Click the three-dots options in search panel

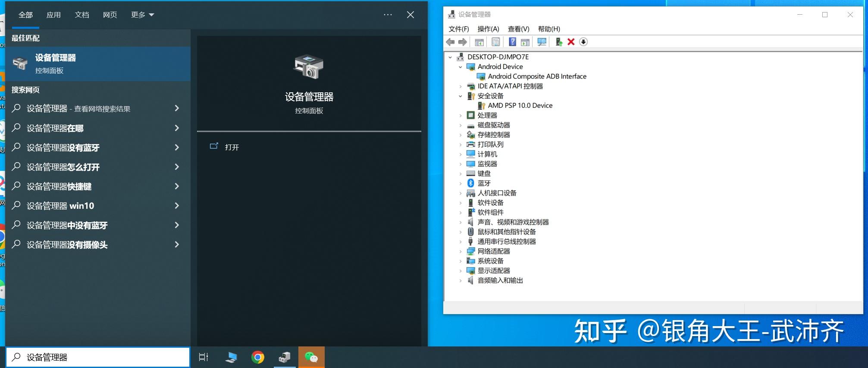pyautogui.click(x=388, y=15)
